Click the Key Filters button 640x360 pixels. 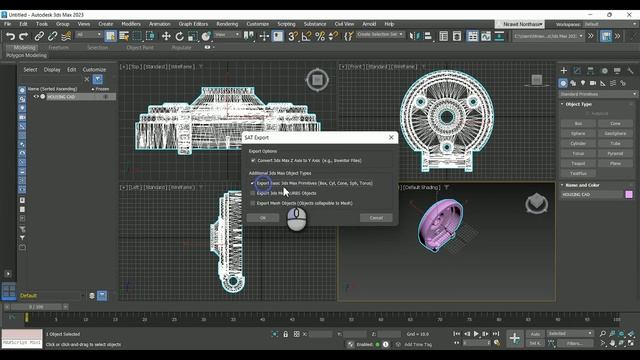click(575, 343)
